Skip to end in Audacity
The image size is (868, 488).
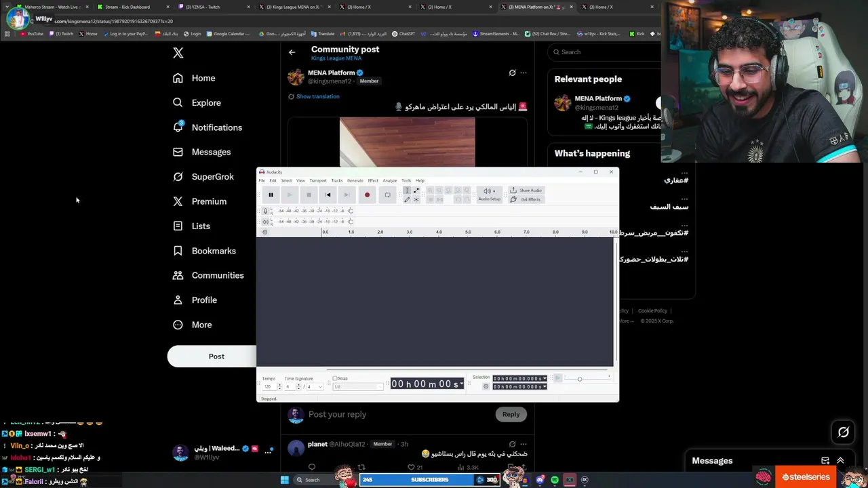[347, 195]
